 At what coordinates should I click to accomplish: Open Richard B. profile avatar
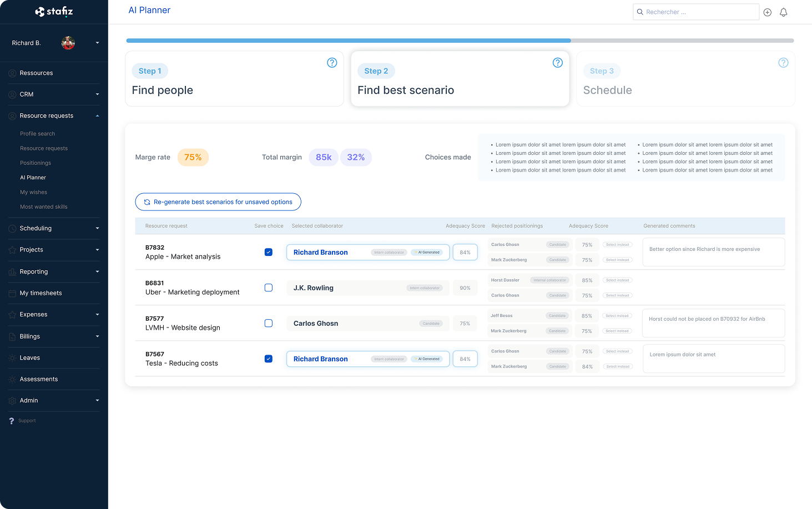point(68,43)
